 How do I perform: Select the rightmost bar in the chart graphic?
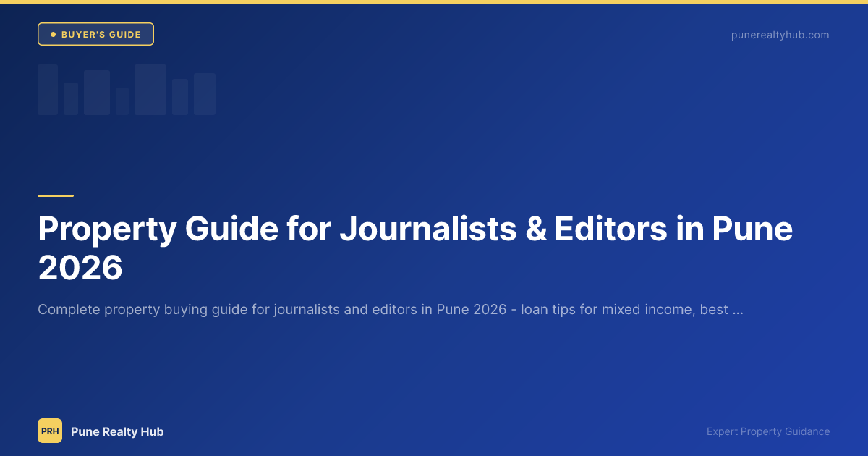coord(205,94)
